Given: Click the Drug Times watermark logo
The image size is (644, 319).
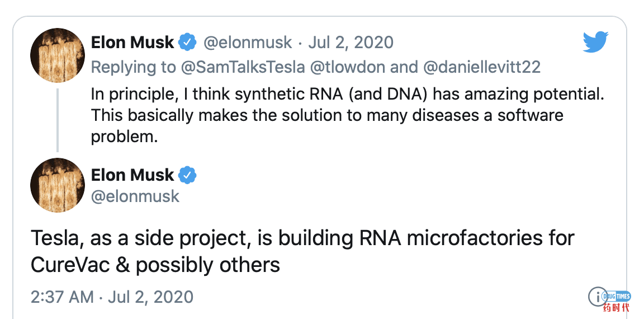Looking at the screenshot, I should [x=615, y=301].
